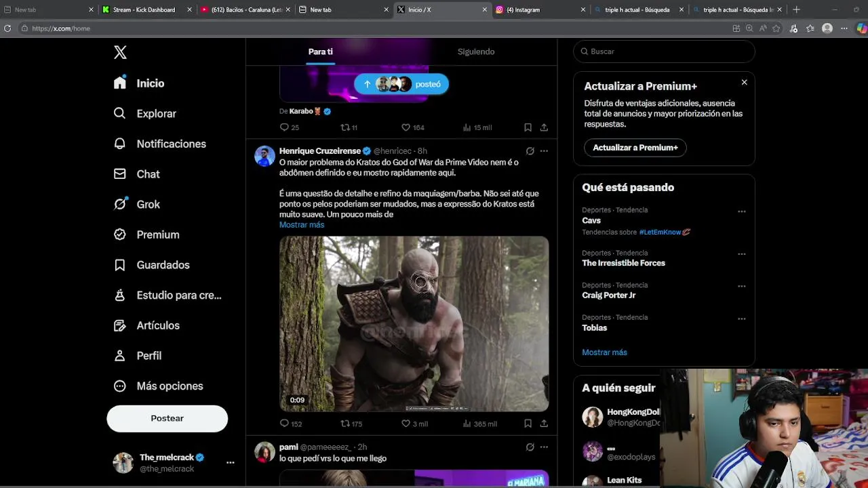Click Grok icon on pami's post
Viewport: 868px width, 488px height.
click(x=530, y=447)
